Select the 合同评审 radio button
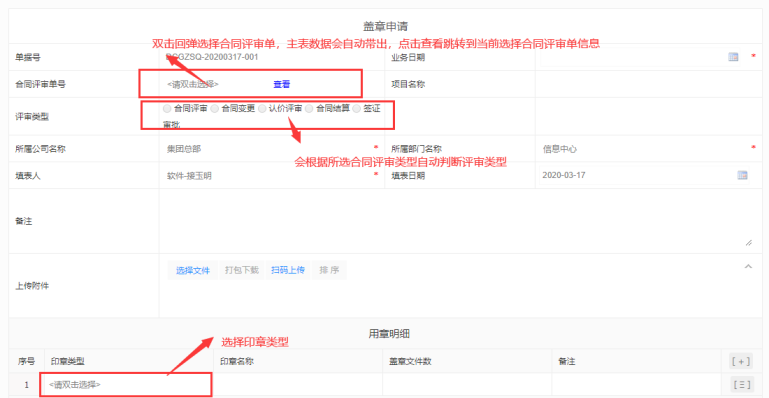Image resolution: width=769 pixels, height=398 pixels. pos(167,109)
